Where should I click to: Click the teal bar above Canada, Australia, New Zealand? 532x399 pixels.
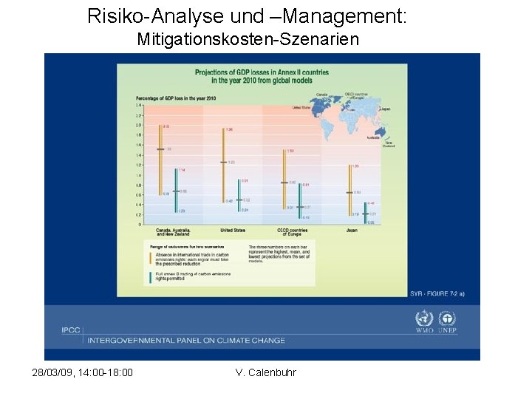[176, 191]
